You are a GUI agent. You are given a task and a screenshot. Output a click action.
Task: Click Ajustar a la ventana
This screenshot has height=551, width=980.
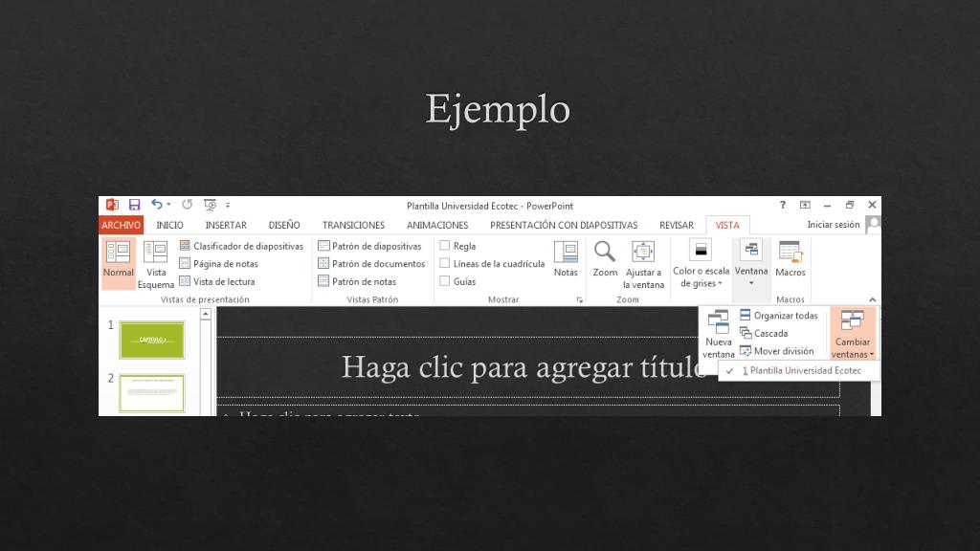click(644, 265)
